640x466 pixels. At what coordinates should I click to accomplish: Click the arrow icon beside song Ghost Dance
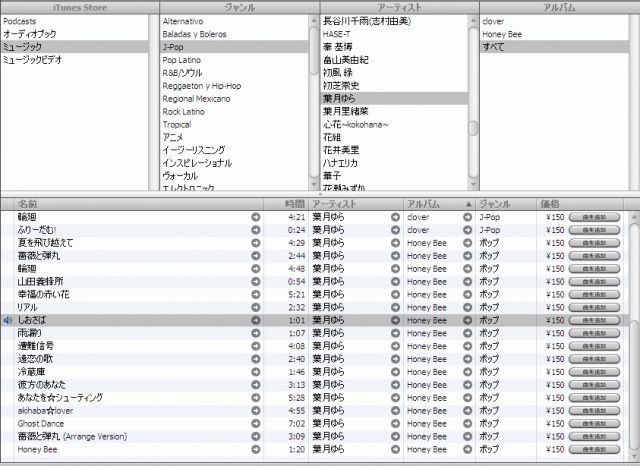point(256,424)
